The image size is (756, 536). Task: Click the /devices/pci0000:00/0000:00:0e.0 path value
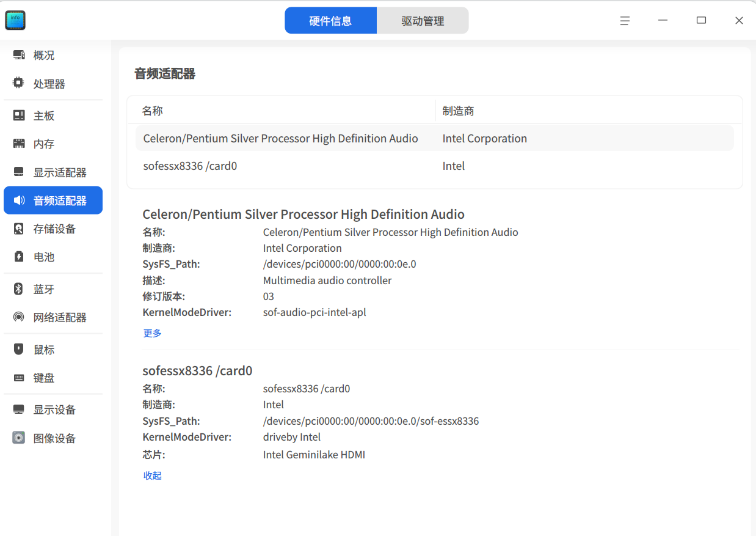point(340,265)
